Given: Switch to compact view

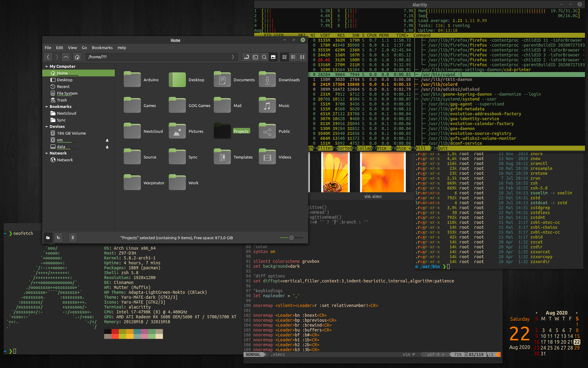Looking at the screenshot, I should click(302, 57).
